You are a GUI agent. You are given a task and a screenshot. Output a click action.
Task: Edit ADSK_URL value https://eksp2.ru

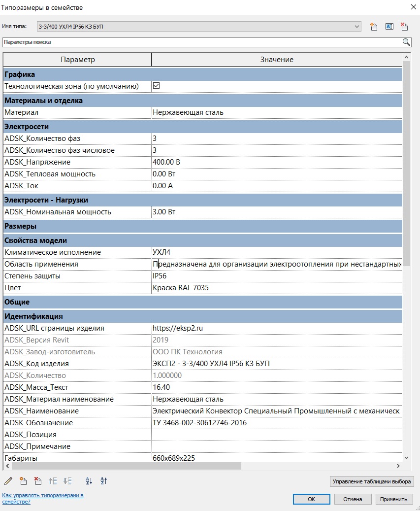(x=277, y=328)
